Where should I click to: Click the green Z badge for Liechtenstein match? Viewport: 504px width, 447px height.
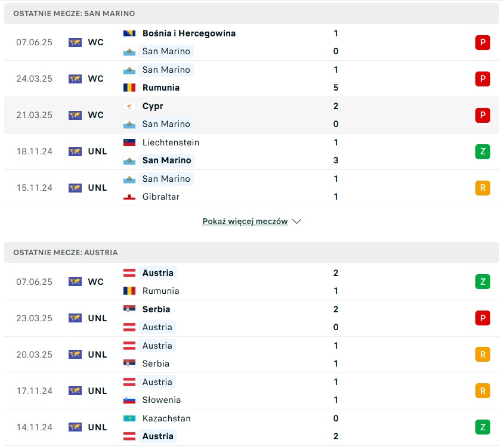483,151
